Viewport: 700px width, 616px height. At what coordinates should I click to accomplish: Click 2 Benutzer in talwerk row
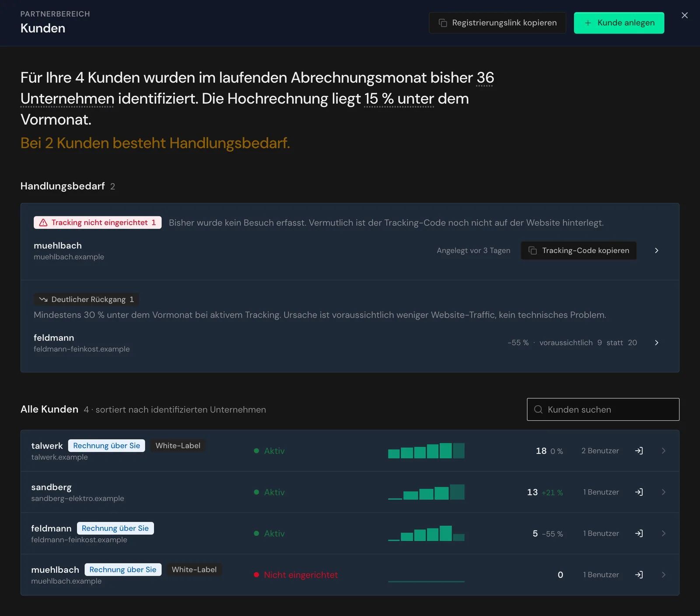[x=600, y=451]
